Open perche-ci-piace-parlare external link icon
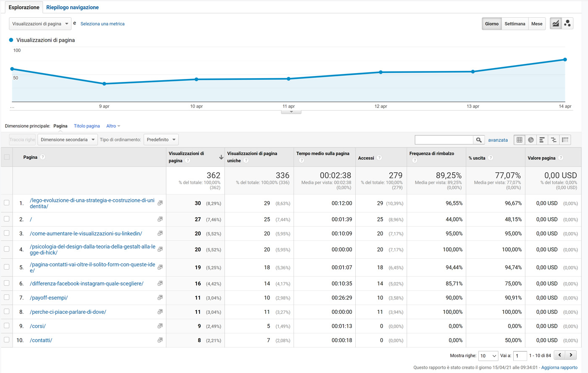Viewport: 588px width, 373px height. tap(160, 312)
